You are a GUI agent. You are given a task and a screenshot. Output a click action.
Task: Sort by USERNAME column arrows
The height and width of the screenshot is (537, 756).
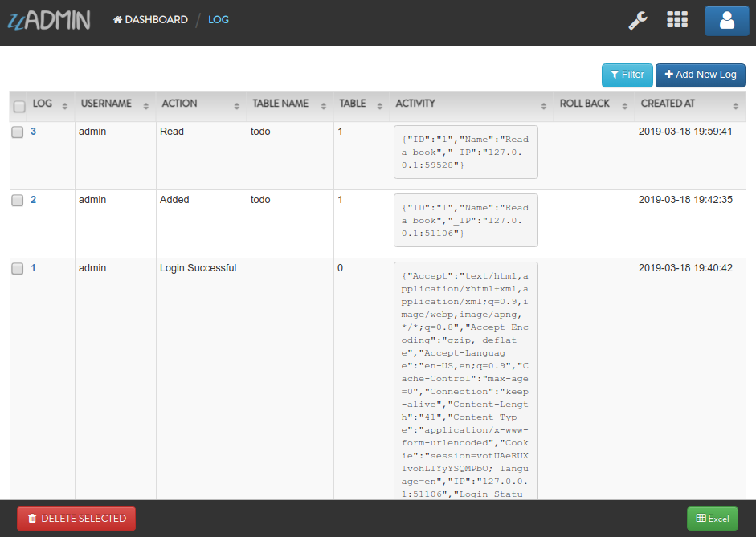coord(145,106)
